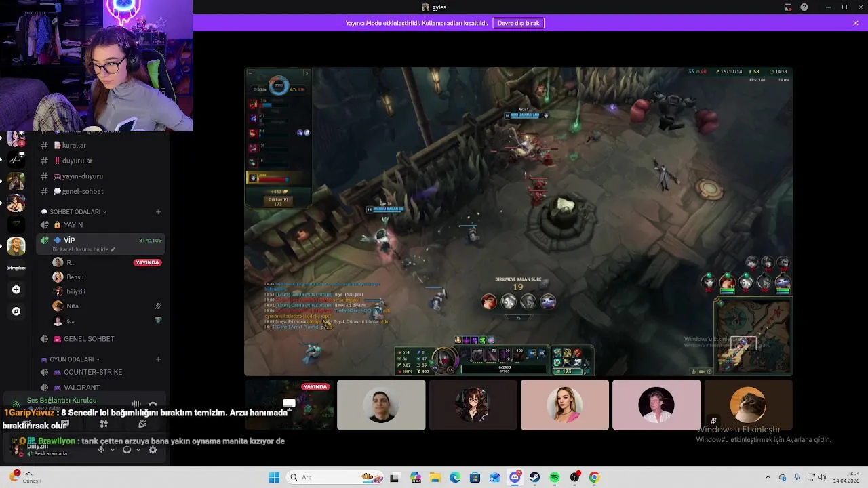This screenshot has height=488, width=868.
Task: Click the red YAYINDA live badge
Action: tap(147, 262)
